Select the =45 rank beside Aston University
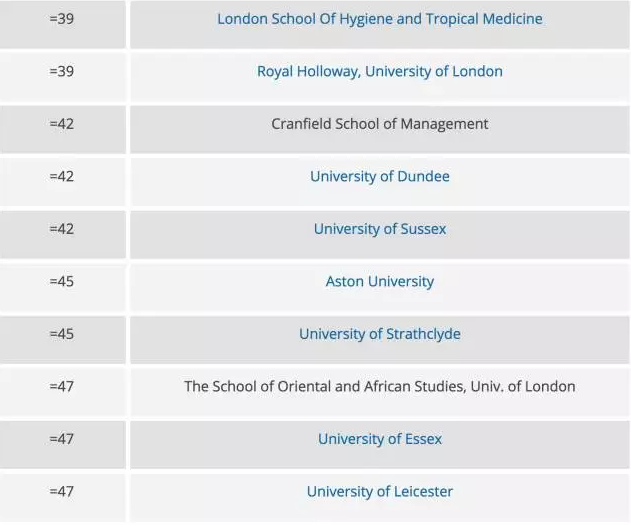Image resolution: width=631 pixels, height=528 pixels. [x=62, y=281]
